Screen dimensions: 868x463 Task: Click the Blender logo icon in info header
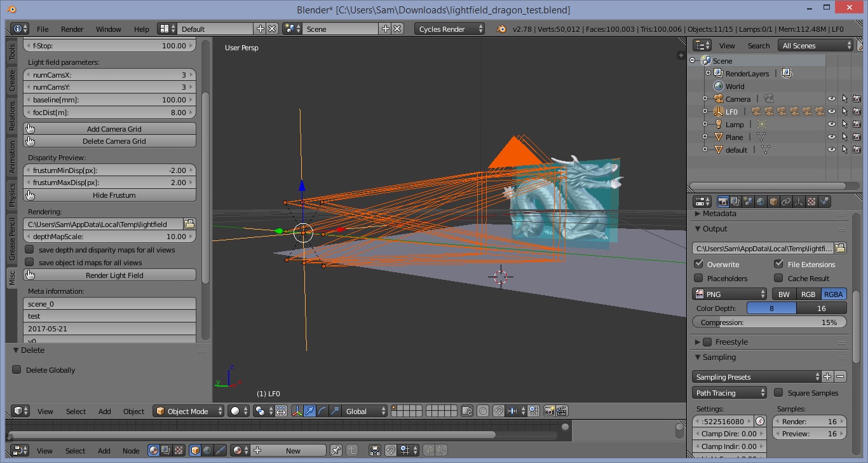pyautogui.click(x=502, y=29)
